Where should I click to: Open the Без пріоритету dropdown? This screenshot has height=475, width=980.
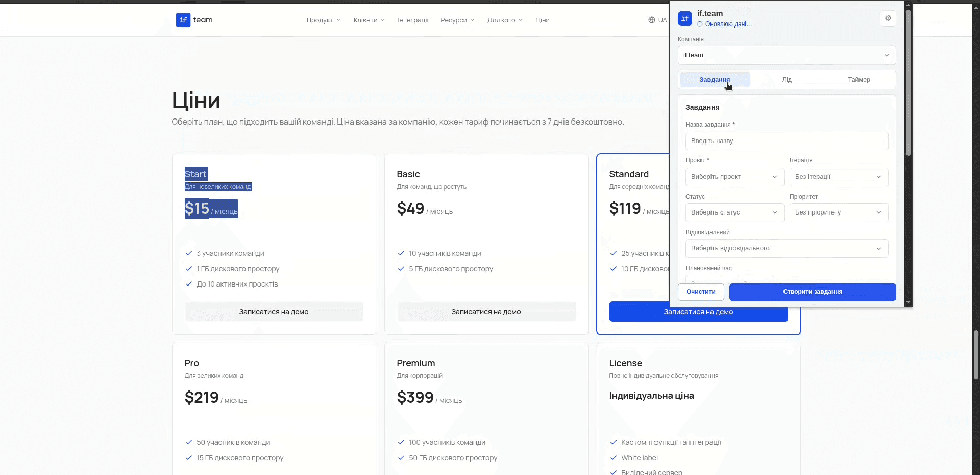pos(839,212)
